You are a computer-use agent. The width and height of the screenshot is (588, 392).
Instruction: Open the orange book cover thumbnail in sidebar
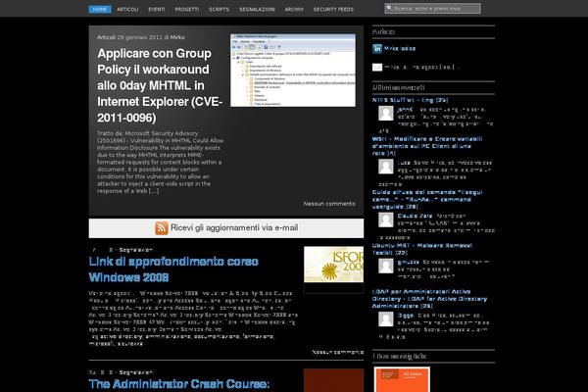[x=402, y=379]
